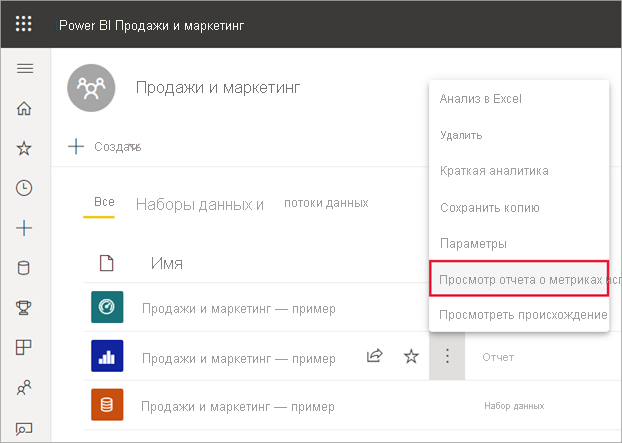
Task: Open Favorites star in sidebar
Action: tap(25, 148)
